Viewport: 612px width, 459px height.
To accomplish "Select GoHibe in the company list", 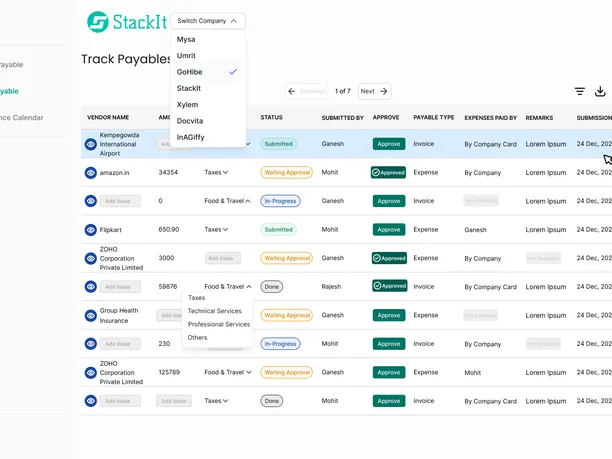I will pos(207,72).
